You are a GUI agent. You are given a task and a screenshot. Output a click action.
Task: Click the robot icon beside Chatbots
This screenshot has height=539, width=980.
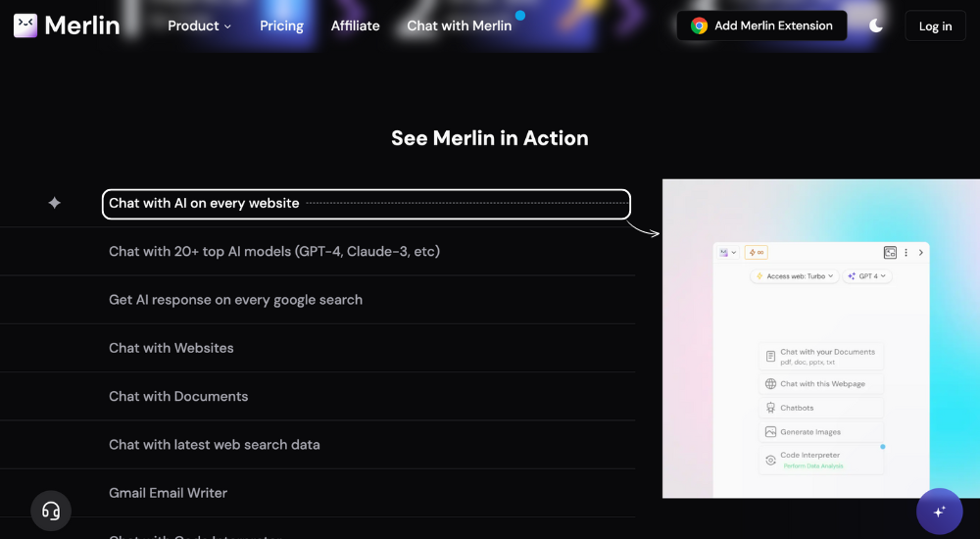(770, 408)
